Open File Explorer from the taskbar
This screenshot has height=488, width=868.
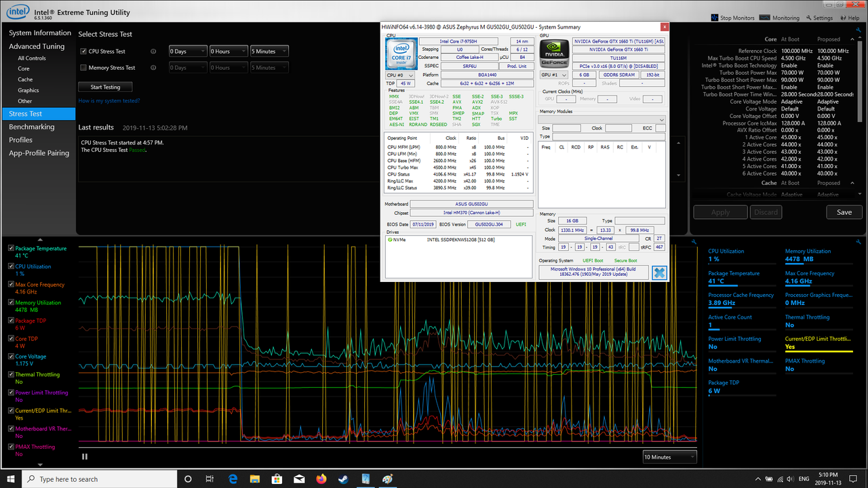[x=254, y=479]
